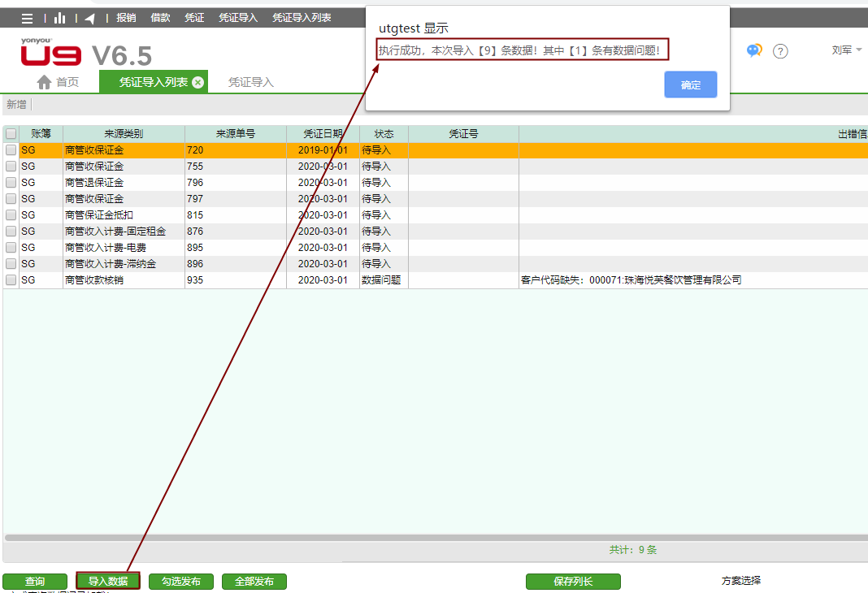The width and height of the screenshot is (868, 593).
Task: Click the yonyou U9 logo
Action: (x=50, y=54)
